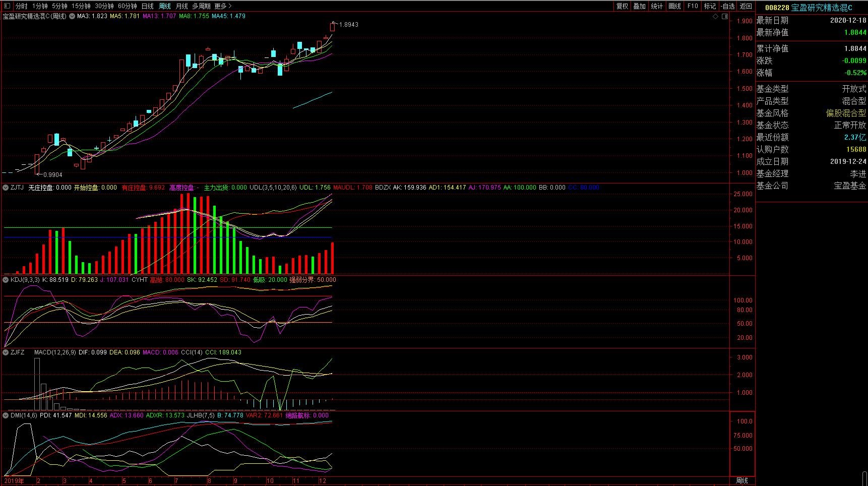
Task: Switch to the 15分钟 chart tab
Action: (x=81, y=6)
